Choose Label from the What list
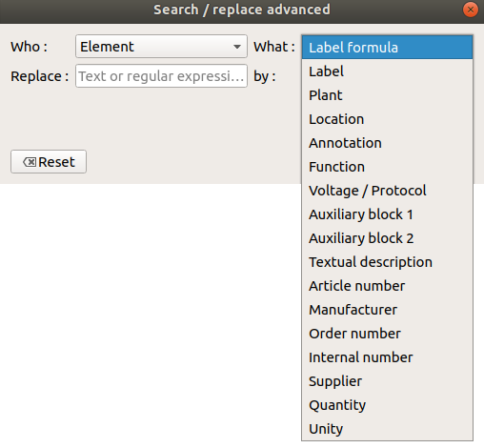 [x=387, y=71]
